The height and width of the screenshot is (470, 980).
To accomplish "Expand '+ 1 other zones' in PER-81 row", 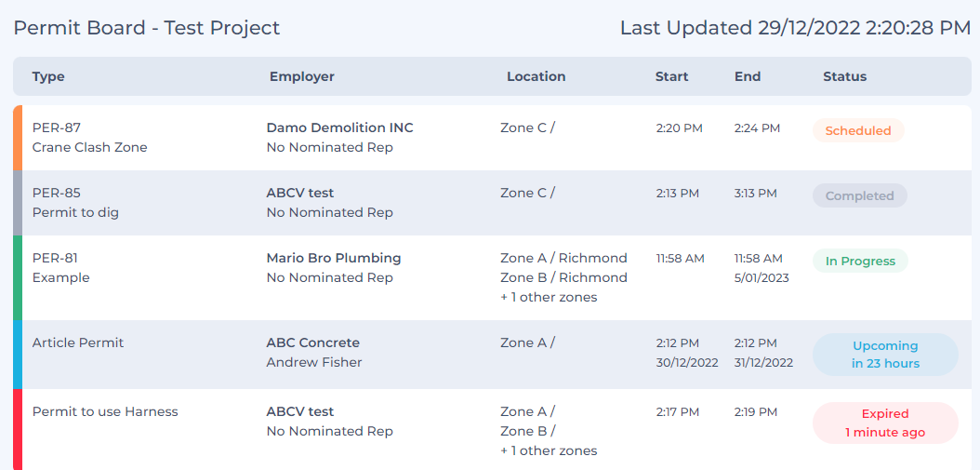I will 549,297.
